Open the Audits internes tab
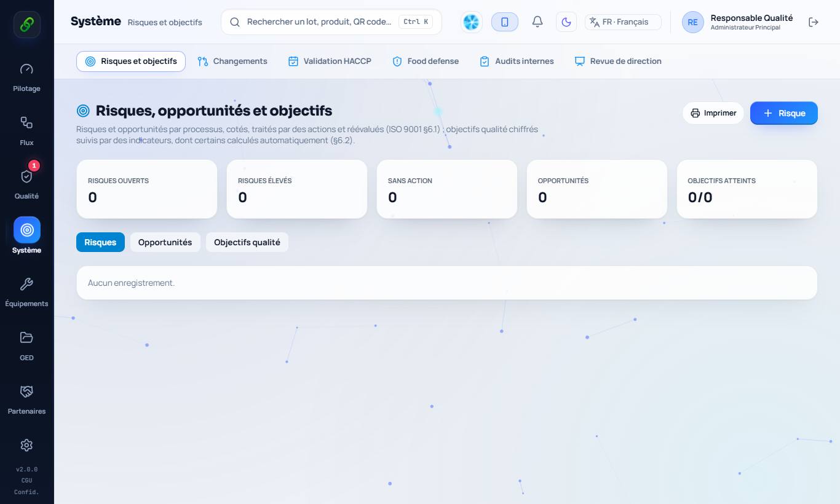The image size is (840, 504). 517,61
